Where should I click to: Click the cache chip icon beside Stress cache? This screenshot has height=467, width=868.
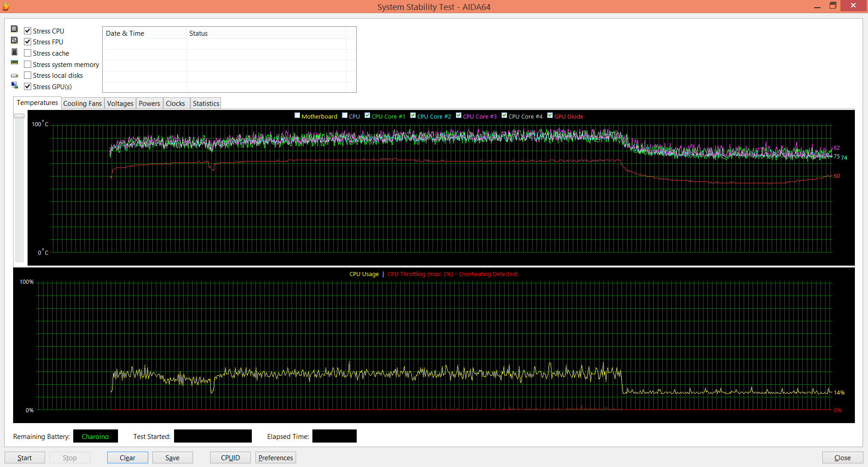tap(14, 52)
